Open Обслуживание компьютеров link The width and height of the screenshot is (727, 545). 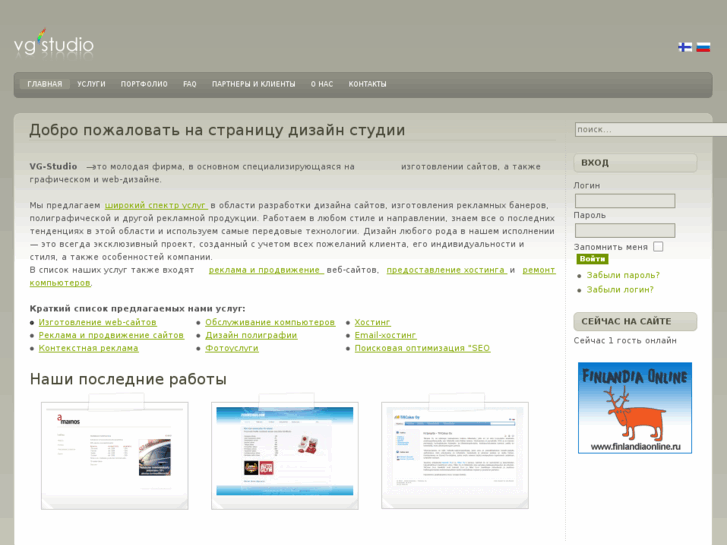tap(270, 322)
